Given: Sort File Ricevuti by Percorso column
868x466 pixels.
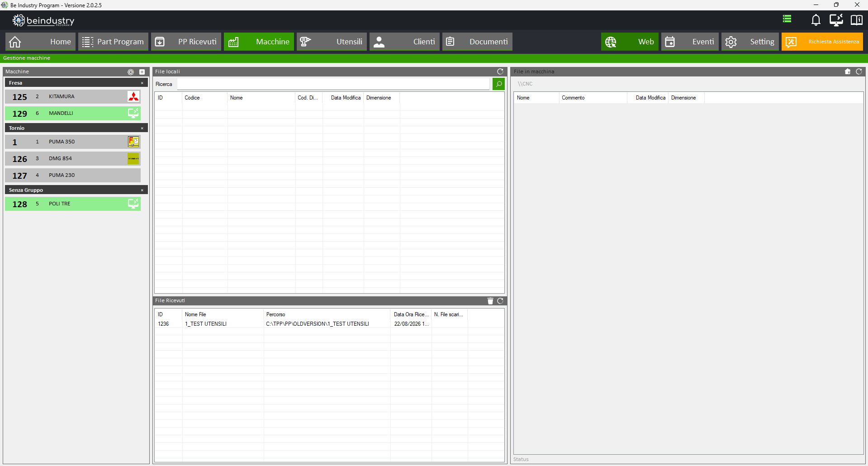Looking at the screenshot, I should click(x=327, y=314).
